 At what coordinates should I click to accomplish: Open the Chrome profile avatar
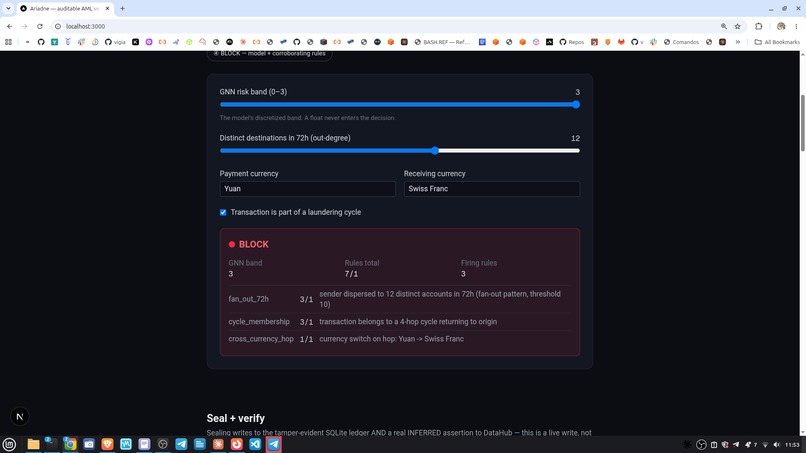(x=781, y=26)
